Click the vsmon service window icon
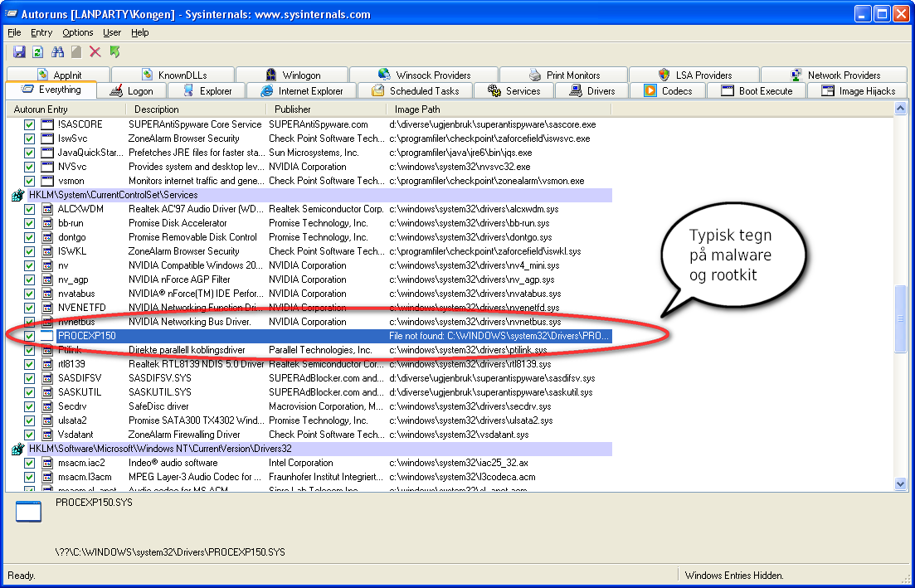 tap(47, 181)
